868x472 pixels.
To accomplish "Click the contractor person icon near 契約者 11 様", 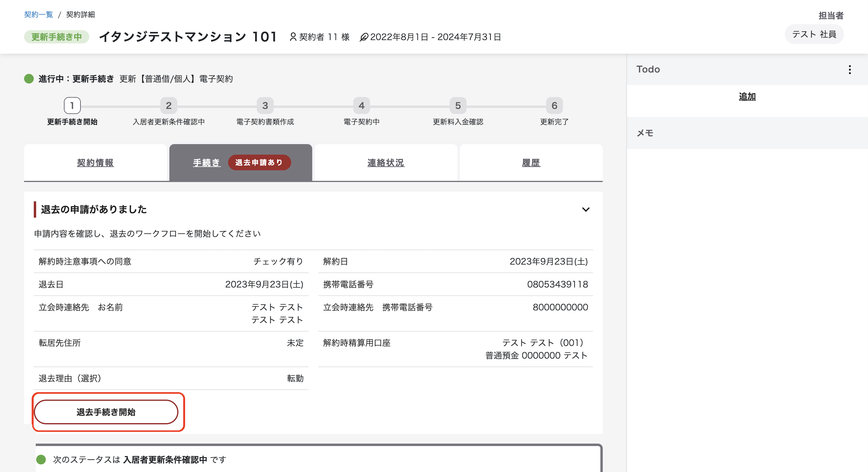I will (x=293, y=37).
